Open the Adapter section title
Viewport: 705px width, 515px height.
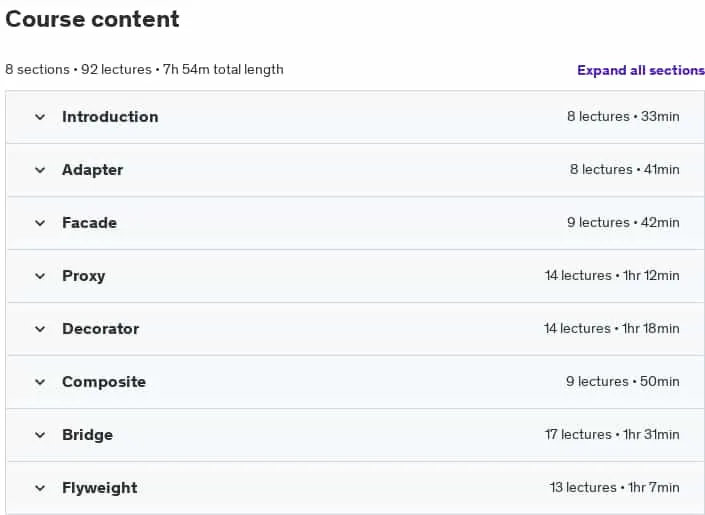click(x=93, y=170)
